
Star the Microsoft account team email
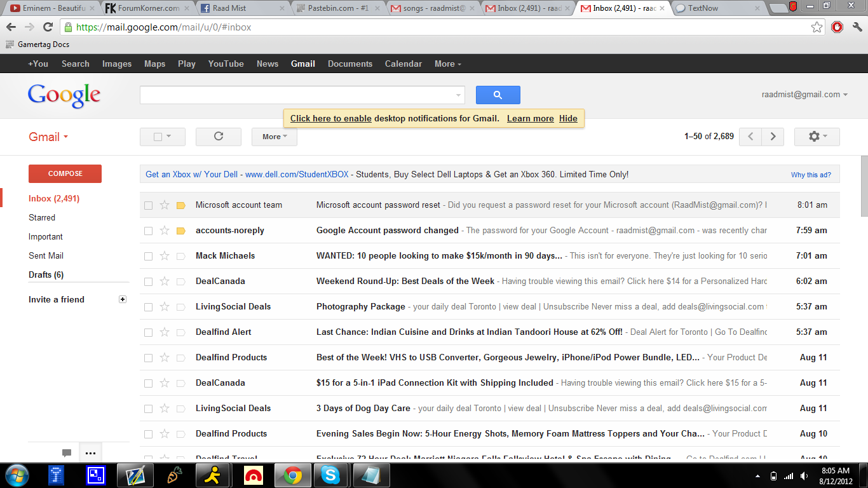point(165,205)
